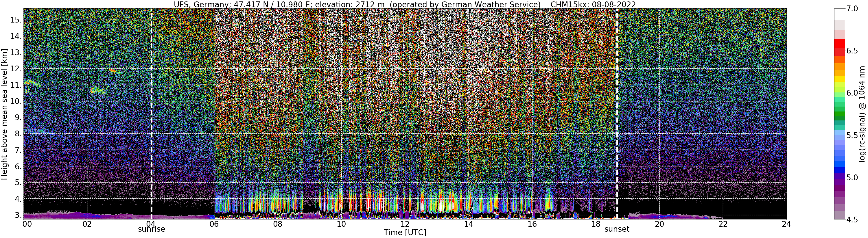Click the 14. height tick label
The width and height of the screenshot is (868, 238).
coord(16,36)
